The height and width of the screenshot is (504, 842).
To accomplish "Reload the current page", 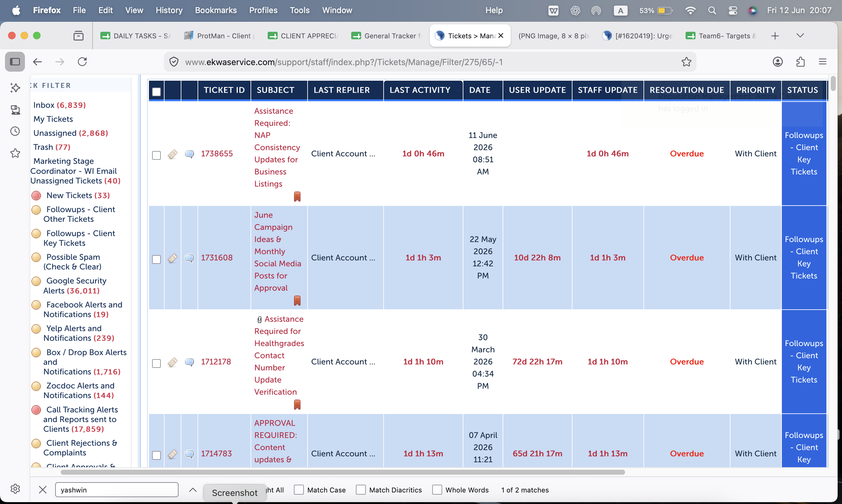I will [x=82, y=62].
